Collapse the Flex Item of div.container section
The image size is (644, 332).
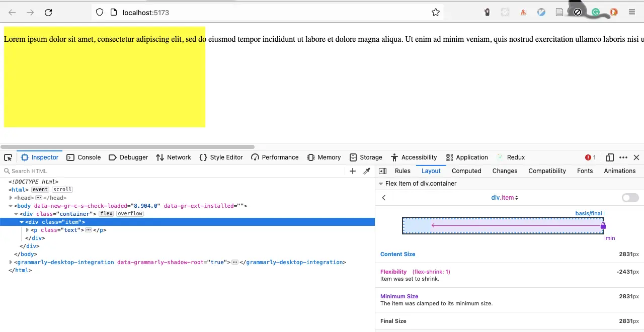pyautogui.click(x=381, y=184)
